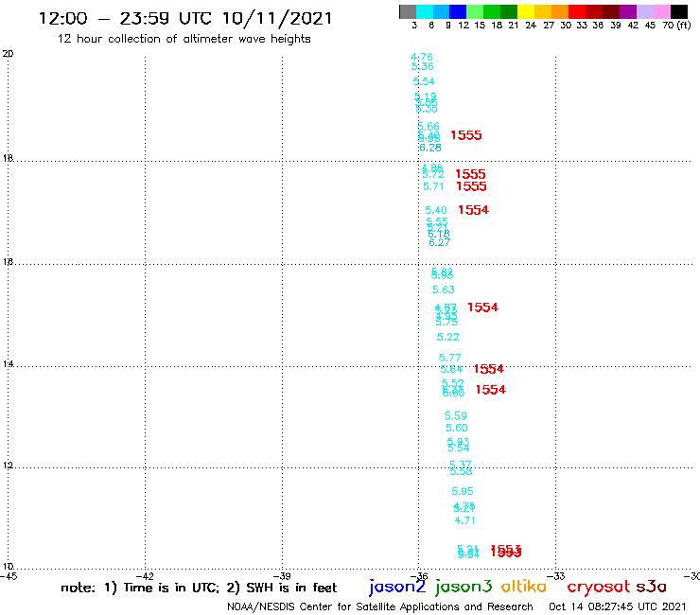Screen dimensions: 700x615
Task: Click the black swatch ending the color scale
Action: [x=679, y=11]
